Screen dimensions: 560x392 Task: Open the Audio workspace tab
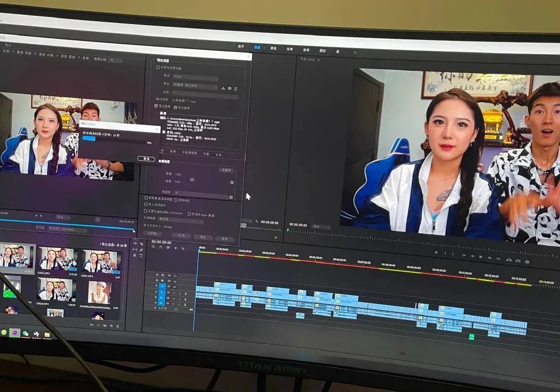click(306, 50)
